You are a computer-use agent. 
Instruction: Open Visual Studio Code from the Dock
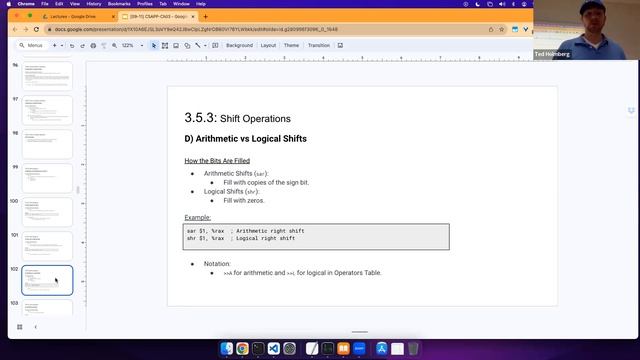(273, 349)
